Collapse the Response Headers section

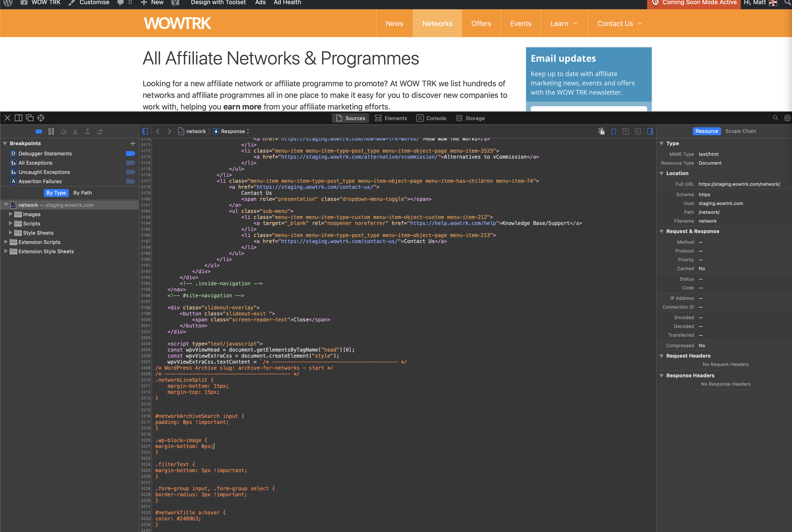point(661,376)
